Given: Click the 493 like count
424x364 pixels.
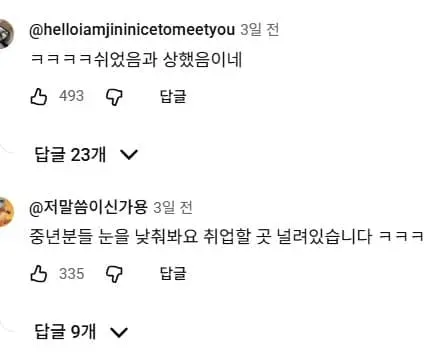Looking at the screenshot, I should coord(71,96).
